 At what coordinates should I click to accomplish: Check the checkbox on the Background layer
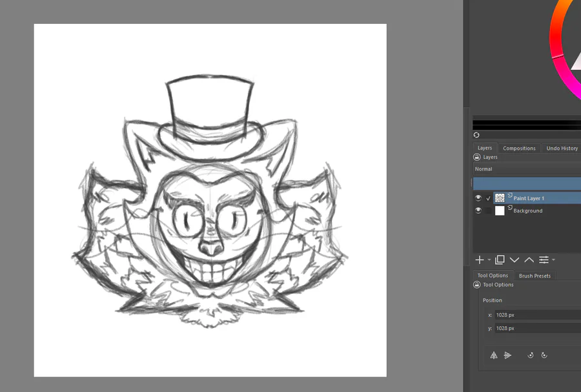[x=489, y=211]
